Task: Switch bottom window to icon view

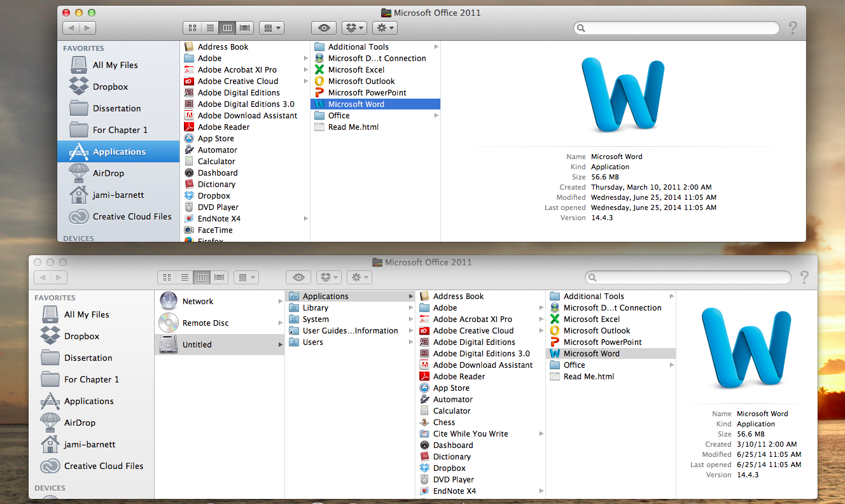Action: click(x=167, y=277)
